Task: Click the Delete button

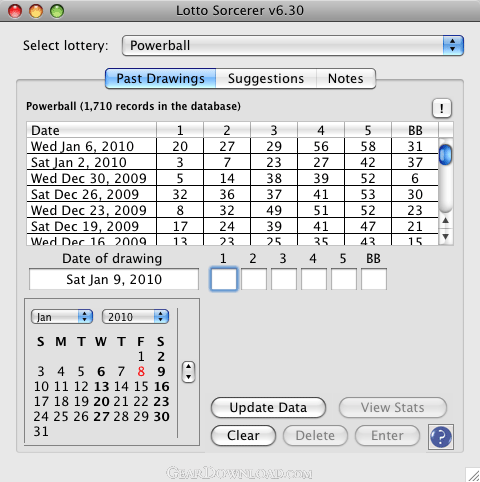Action: click(x=315, y=435)
